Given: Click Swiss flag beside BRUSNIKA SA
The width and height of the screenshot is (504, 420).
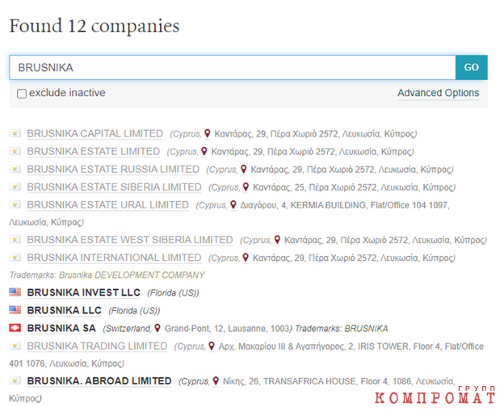Looking at the screenshot, I should [15, 328].
